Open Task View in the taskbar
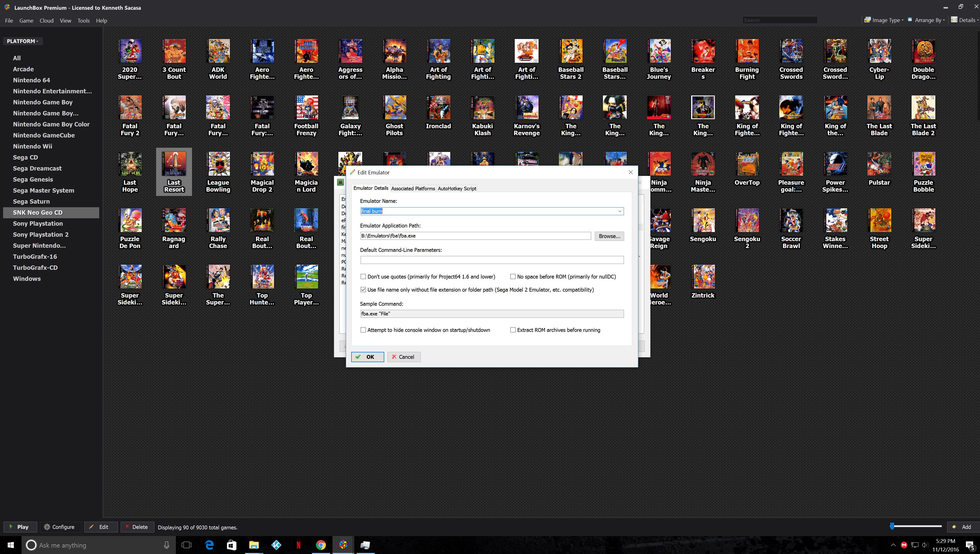 click(186, 545)
